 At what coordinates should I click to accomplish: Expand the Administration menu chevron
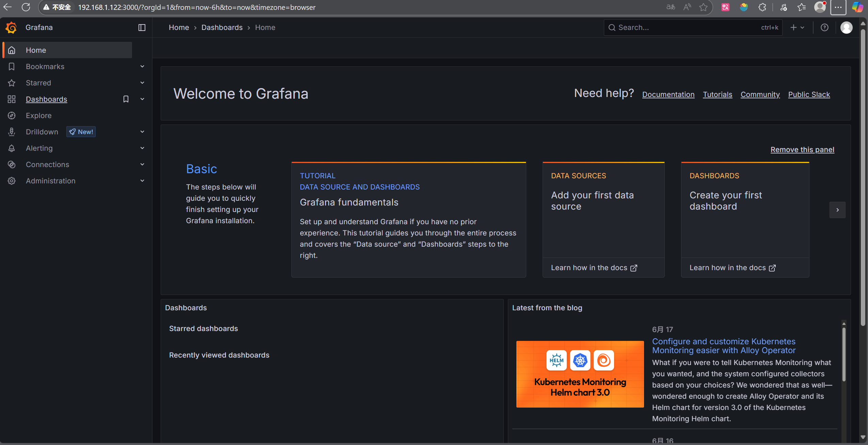point(142,181)
